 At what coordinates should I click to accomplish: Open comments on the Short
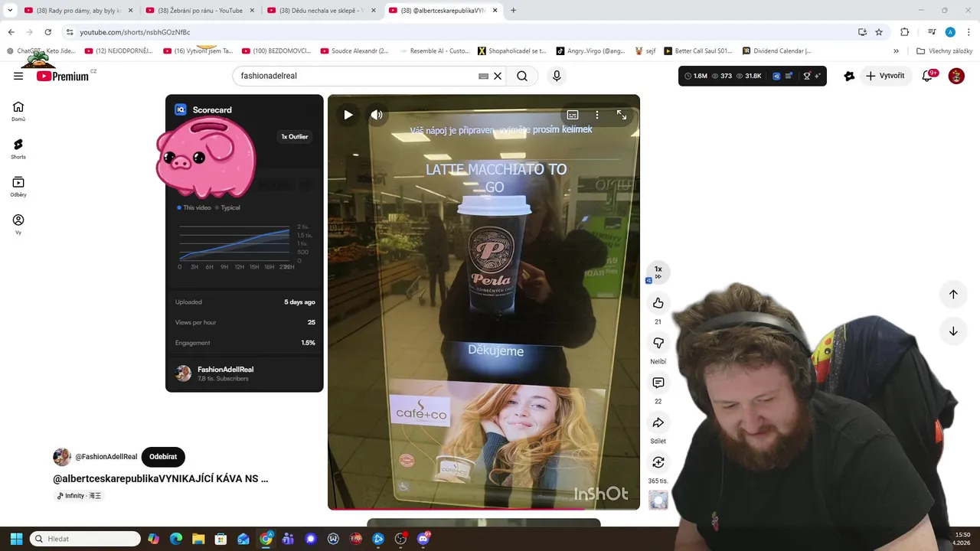click(x=658, y=383)
